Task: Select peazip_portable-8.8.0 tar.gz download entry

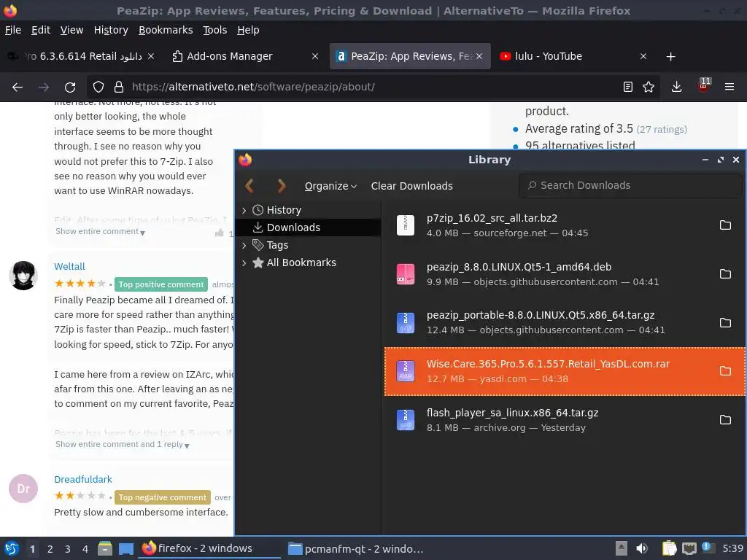Action: tap(564, 323)
